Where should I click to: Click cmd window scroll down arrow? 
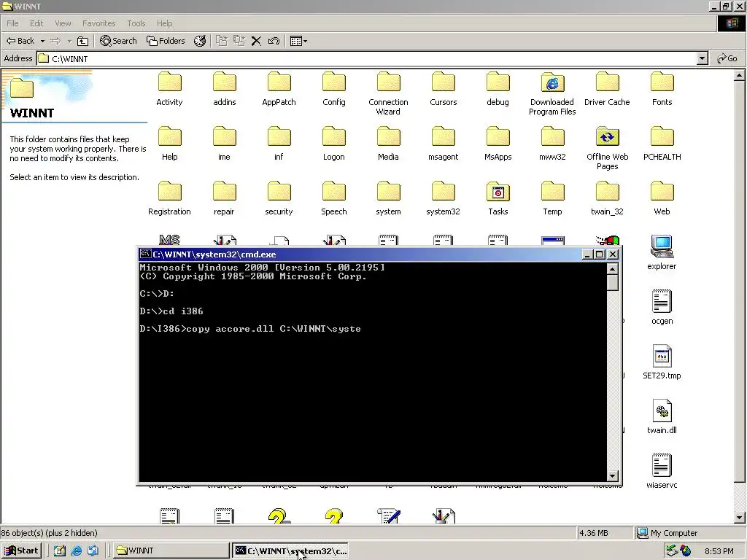613,475
